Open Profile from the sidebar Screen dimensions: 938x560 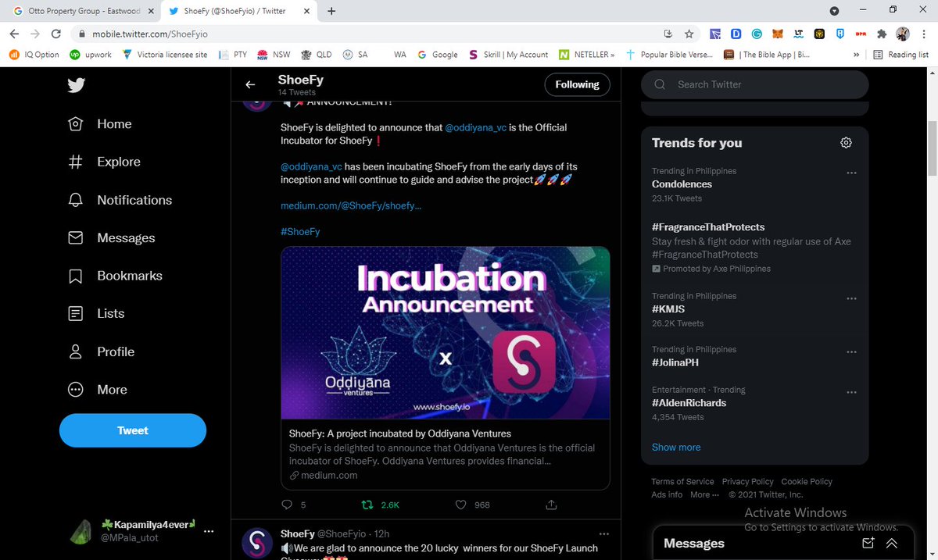click(101, 351)
